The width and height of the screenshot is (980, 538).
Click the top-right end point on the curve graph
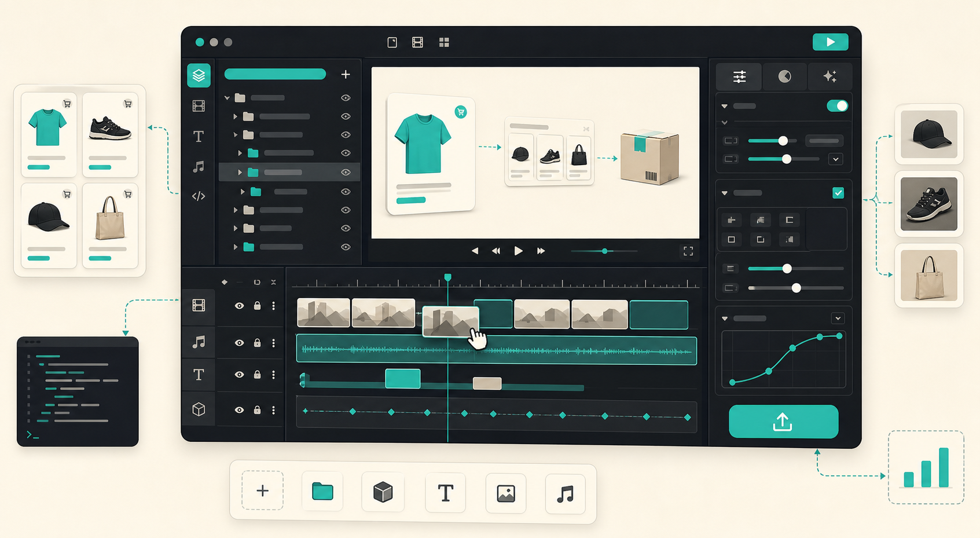tap(839, 336)
